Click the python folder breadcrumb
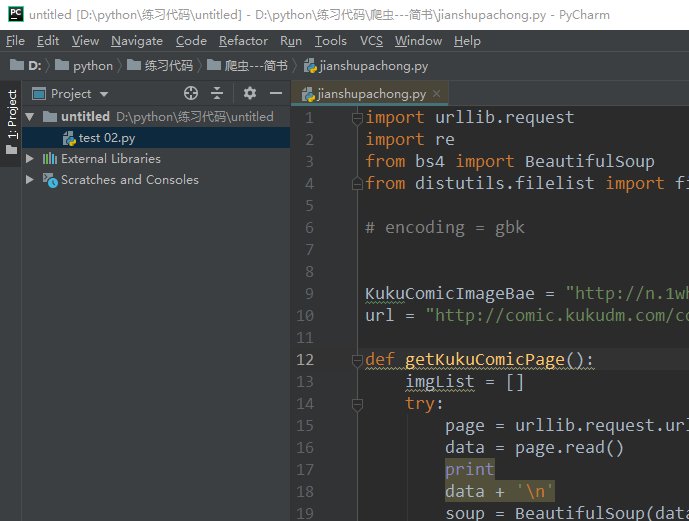Image resolution: width=689 pixels, height=521 pixels. click(x=83, y=65)
